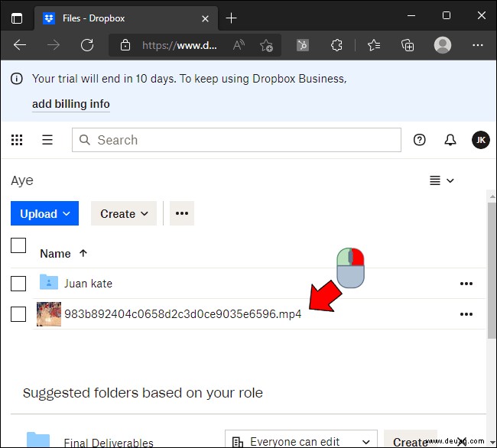Open file 983b892404c0658d2c3d0ce9035e6596.mp4

pyautogui.click(x=183, y=314)
